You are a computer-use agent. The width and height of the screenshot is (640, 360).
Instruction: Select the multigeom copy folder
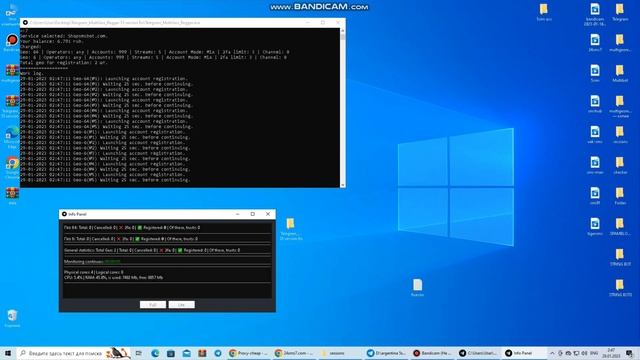620,106
